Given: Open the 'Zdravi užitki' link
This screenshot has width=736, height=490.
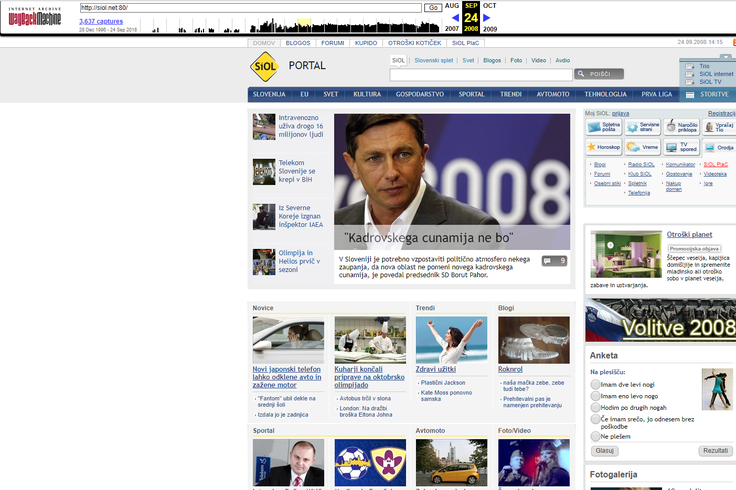Looking at the screenshot, I should (x=436, y=369).
